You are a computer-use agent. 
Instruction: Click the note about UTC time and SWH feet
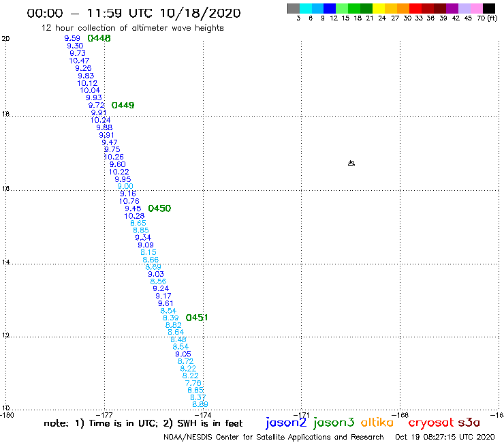tap(143, 423)
